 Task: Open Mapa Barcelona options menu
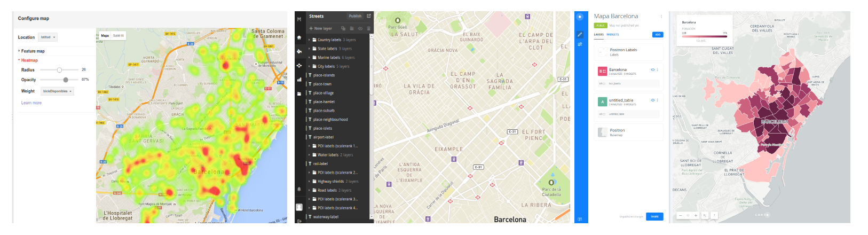(x=661, y=17)
